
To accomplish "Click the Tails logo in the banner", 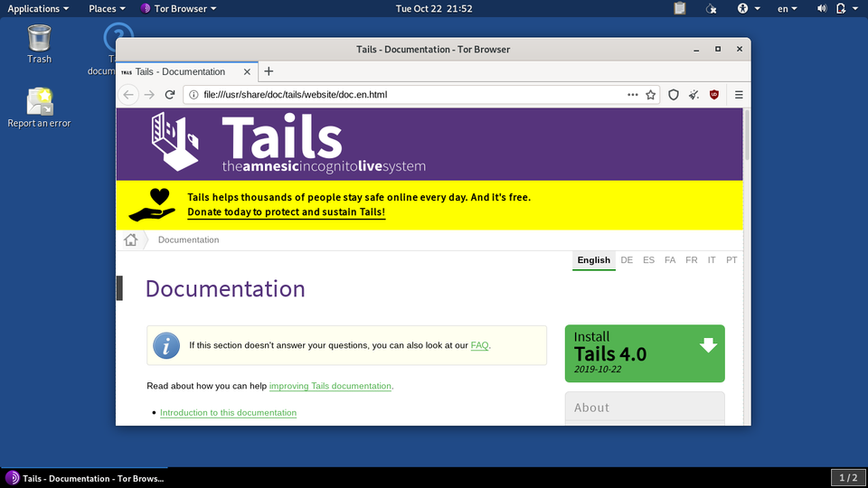I will click(288, 142).
